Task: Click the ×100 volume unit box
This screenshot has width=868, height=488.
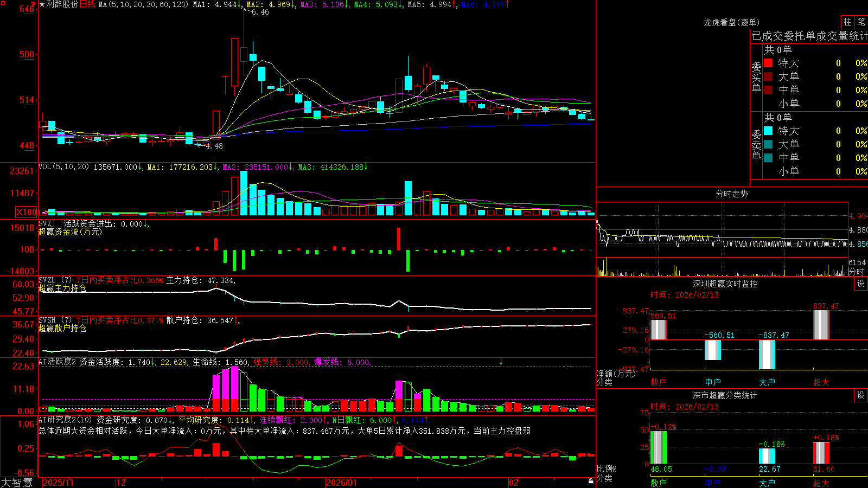Action: (26, 213)
